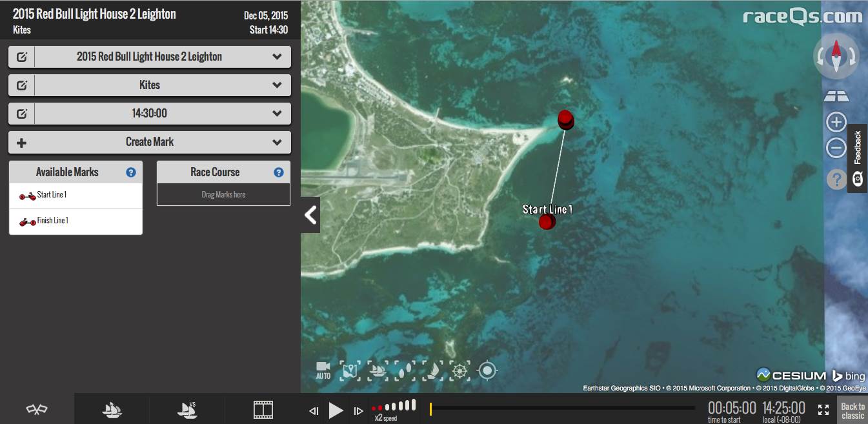The image size is (868, 424).
Task: Open the boats fleet tab
Action: coord(112,409)
